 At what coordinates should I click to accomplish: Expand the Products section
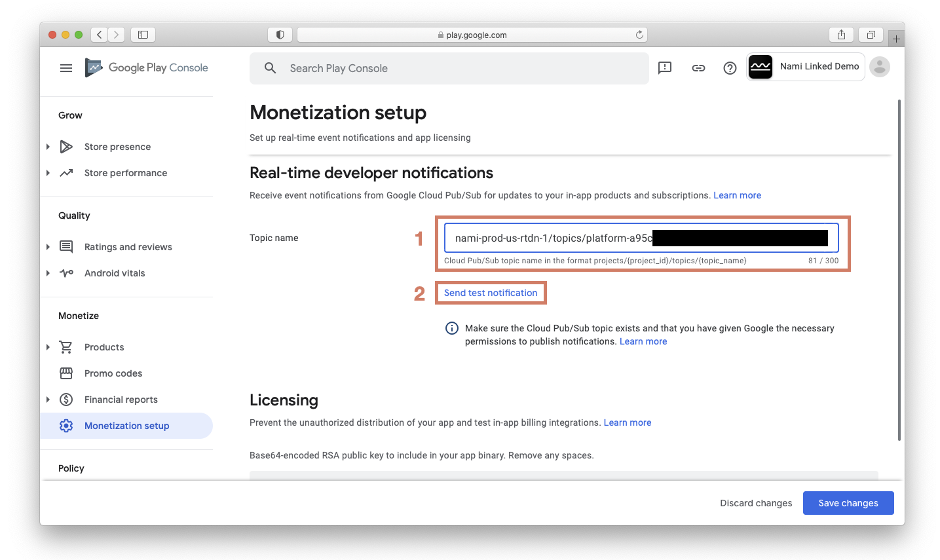(x=48, y=347)
